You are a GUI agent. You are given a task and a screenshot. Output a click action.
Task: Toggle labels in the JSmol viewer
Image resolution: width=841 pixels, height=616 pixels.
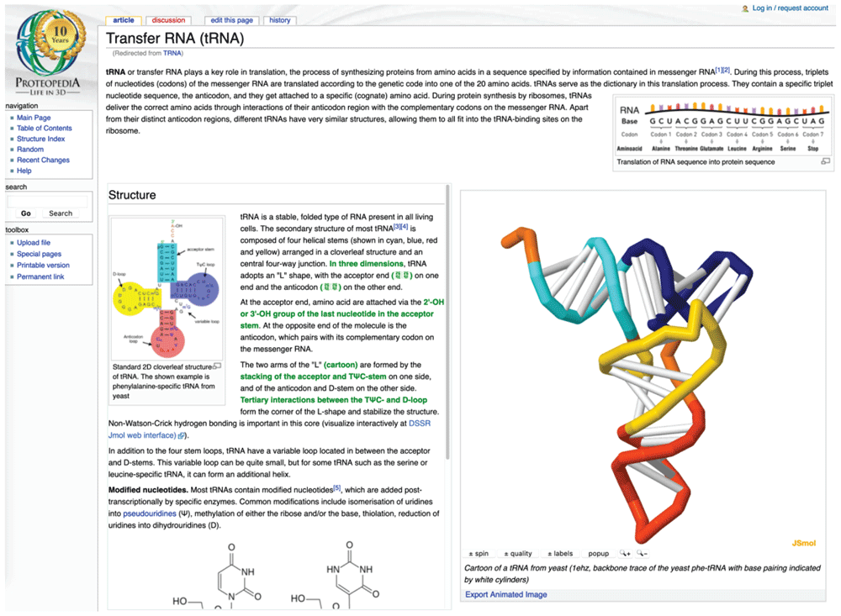[560, 553]
